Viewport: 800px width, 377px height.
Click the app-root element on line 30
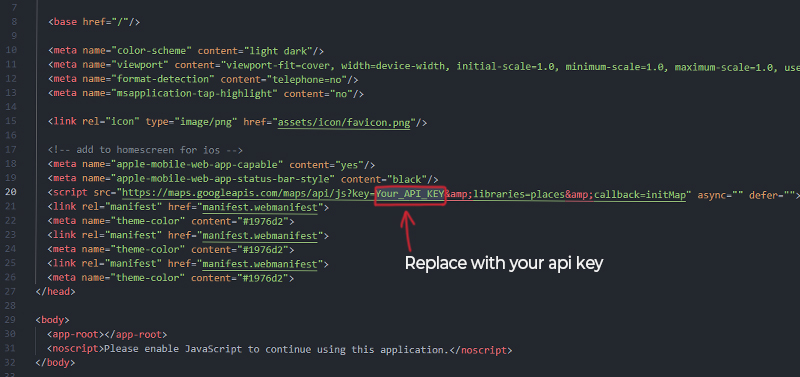[x=107, y=335]
